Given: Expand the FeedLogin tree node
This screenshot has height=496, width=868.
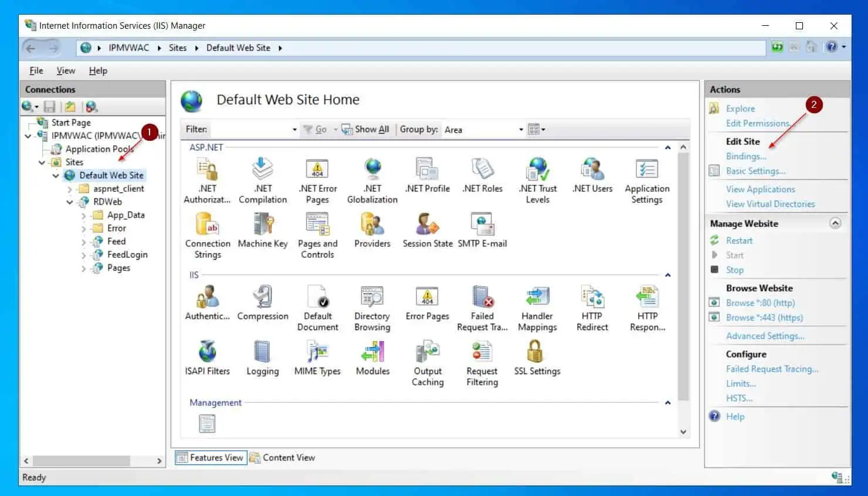Looking at the screenshot, I should [83, 255].
